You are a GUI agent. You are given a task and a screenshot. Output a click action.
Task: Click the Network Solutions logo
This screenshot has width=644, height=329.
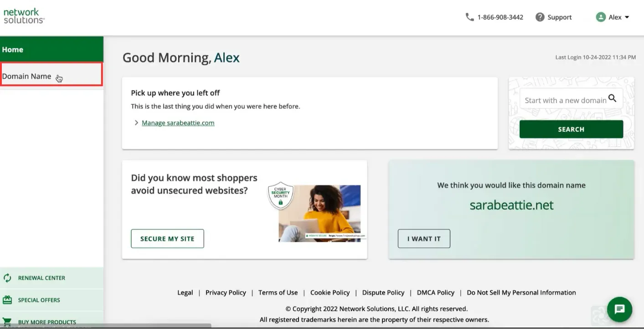pyautogui.click(x=24, y=16)
